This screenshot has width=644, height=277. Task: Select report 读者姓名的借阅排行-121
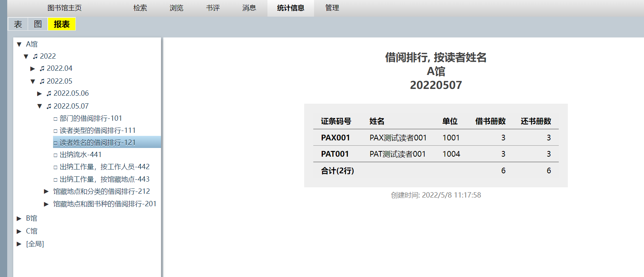pos(98,143)
